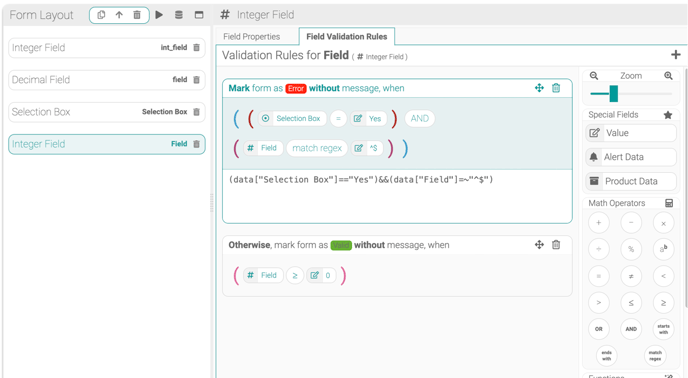Toggle 'without' message in Error rule header
The image size is (688, 378).
[x=324, y=88]
